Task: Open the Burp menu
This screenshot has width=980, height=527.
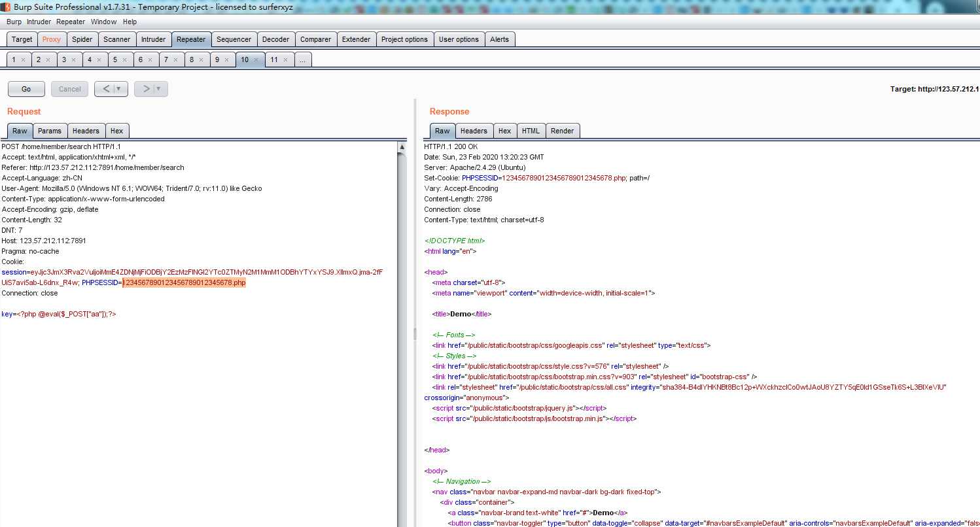Action: [x=14, y=22]
